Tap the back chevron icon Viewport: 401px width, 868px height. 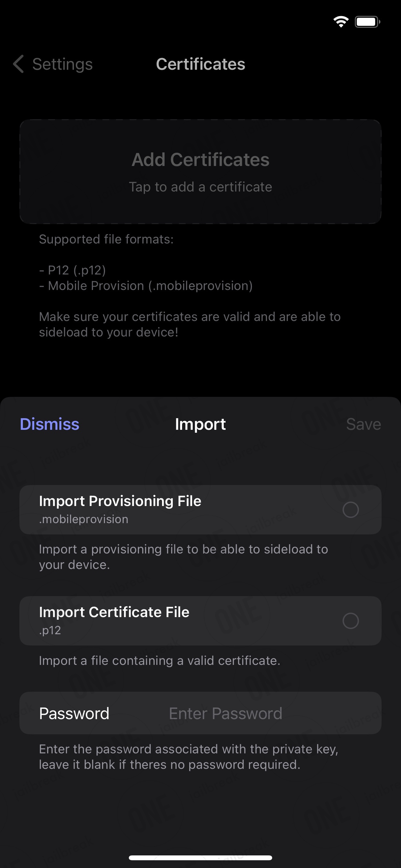(x=18, y=64)
